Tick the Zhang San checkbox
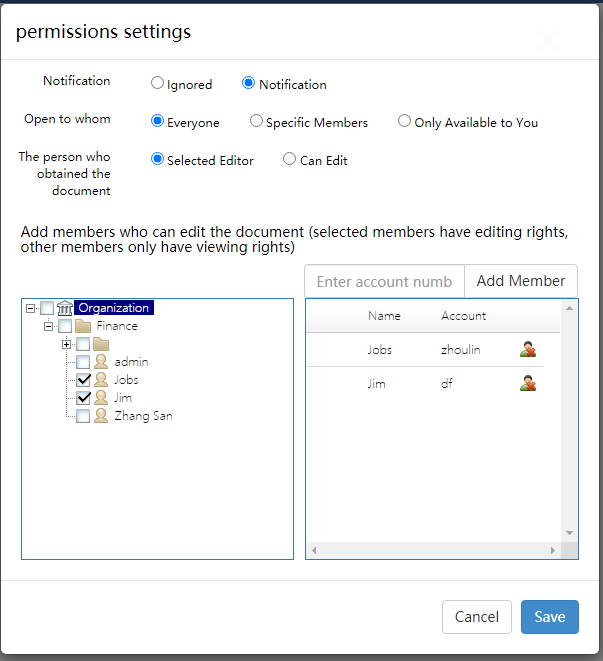Viewport: 603px width, 661px height. tap(84, 416)
